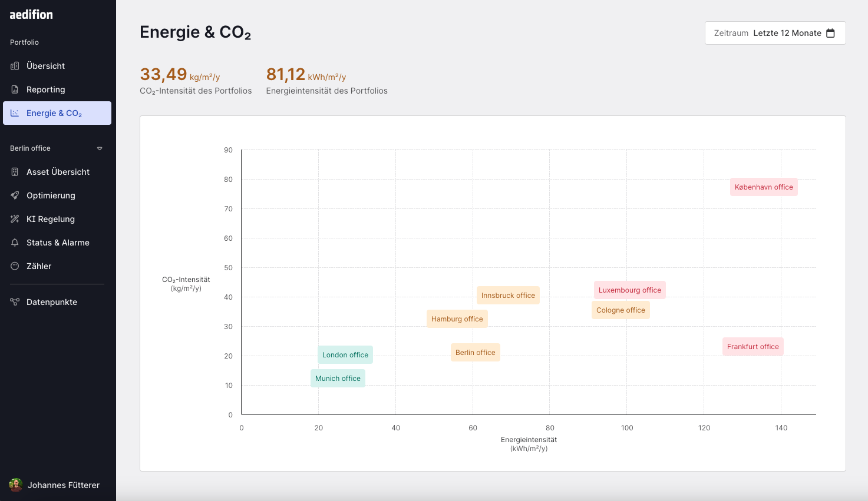Go to Asset Übersicht page
This screenshot has width=868, height=501.
tap(58, 172)
